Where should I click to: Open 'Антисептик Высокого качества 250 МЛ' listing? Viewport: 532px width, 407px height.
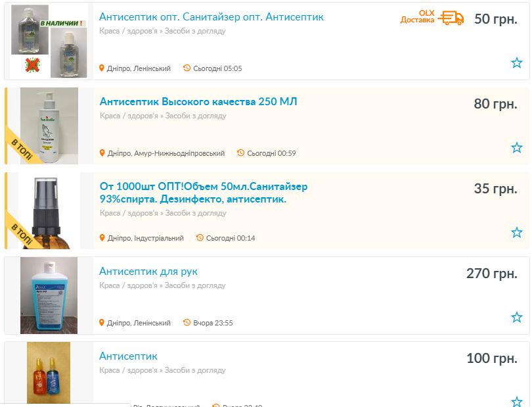[198, 102]
